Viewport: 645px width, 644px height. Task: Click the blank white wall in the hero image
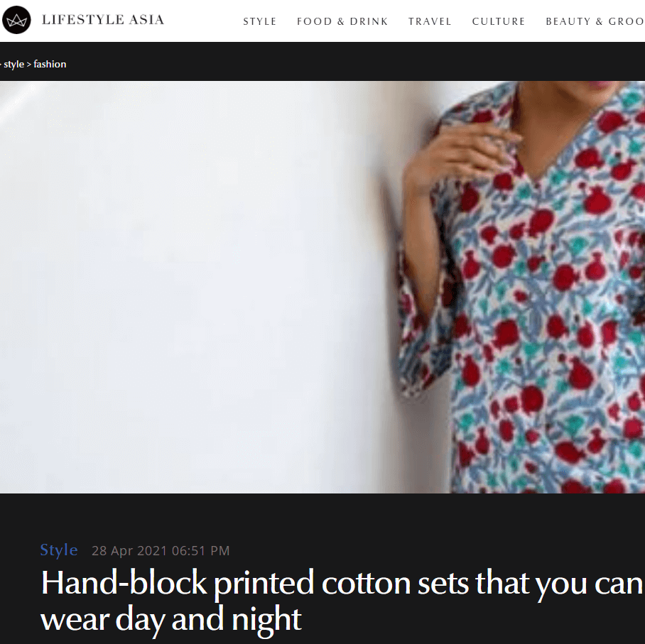185,288
